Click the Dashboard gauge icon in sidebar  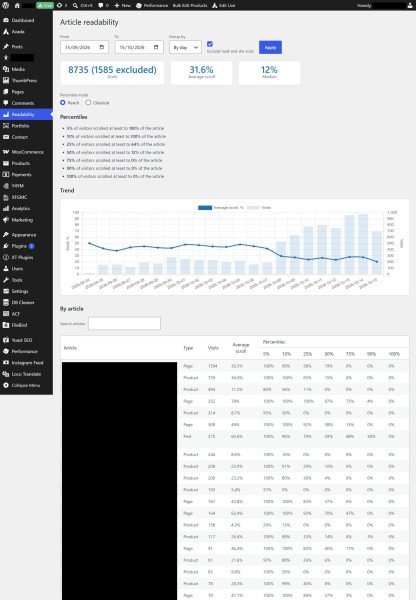(x=6, y=20)
